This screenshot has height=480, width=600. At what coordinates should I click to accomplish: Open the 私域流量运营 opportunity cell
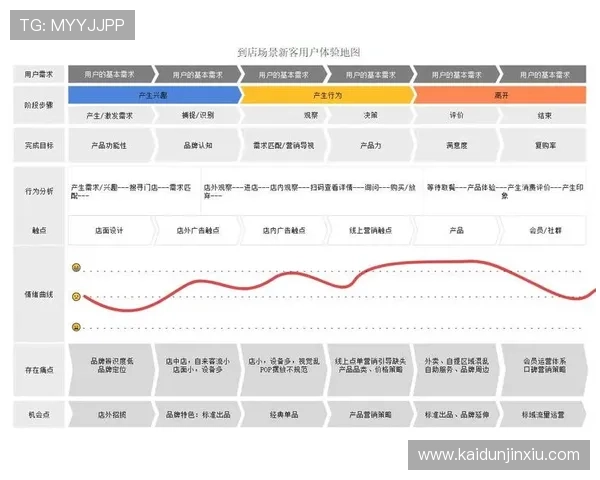543,415
